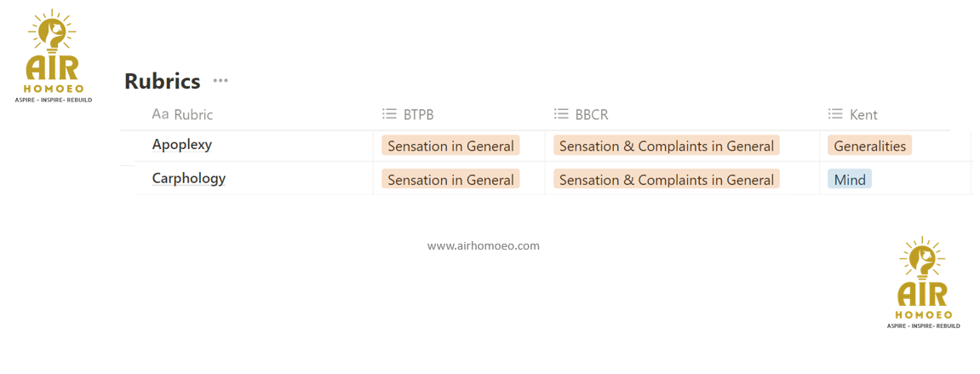Screen dimensions: 980x374
Task: Visit the www.airhomoeo.com link
Action: pyautogui.click(x=484, y=245)
